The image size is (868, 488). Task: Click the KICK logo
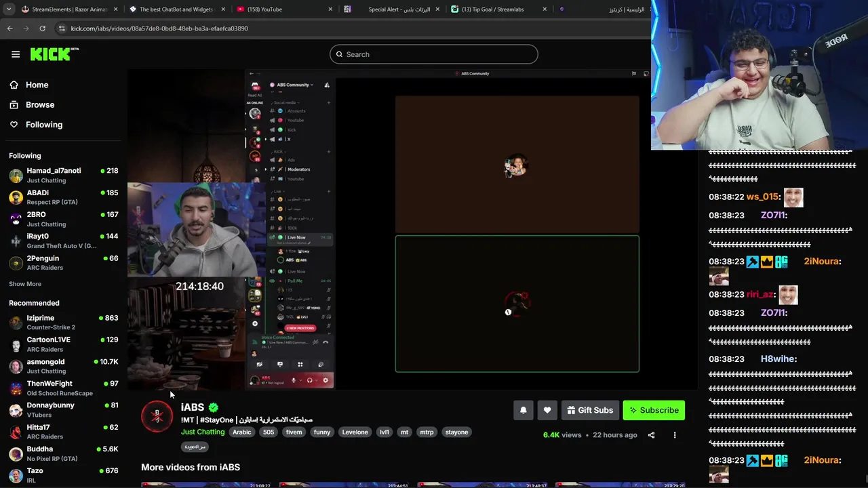tap(54, 54)
